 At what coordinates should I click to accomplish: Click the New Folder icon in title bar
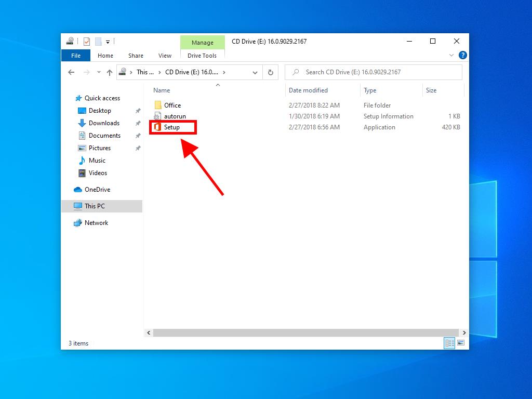98,42
